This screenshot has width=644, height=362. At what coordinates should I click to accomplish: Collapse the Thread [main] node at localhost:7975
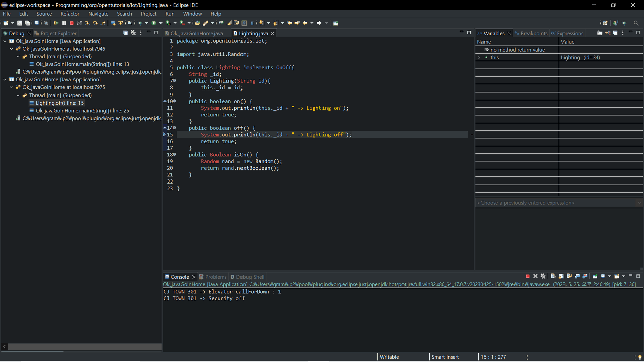(18, 95)
